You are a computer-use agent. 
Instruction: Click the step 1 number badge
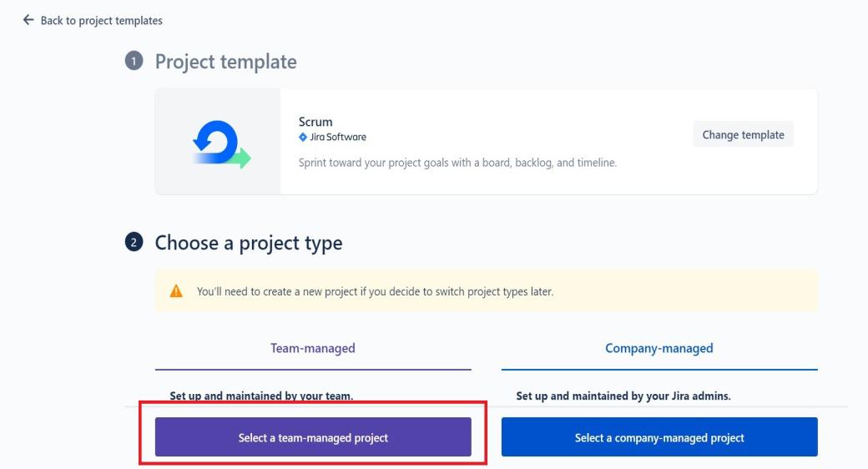point(134,63)
